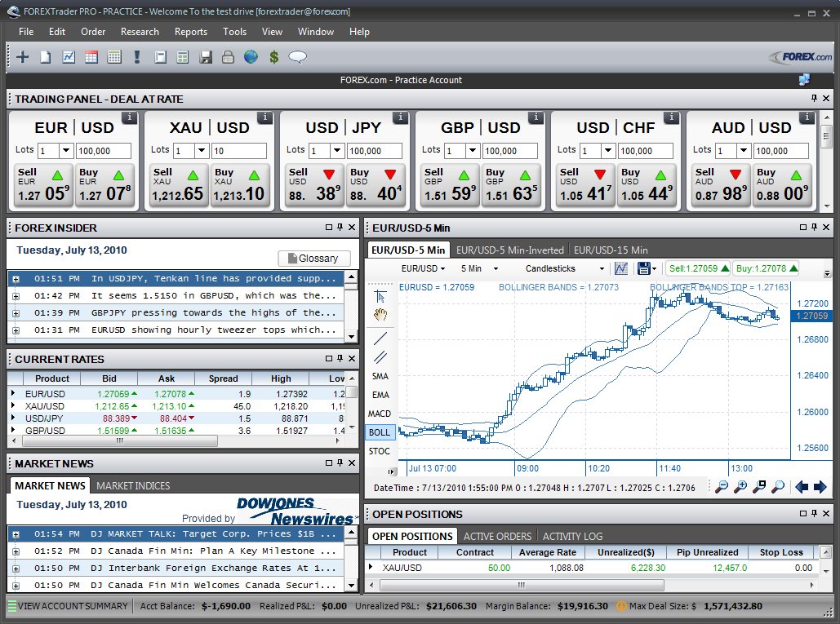Switch to Market Indices tab
Screen dimensions: 840x624
133,485
